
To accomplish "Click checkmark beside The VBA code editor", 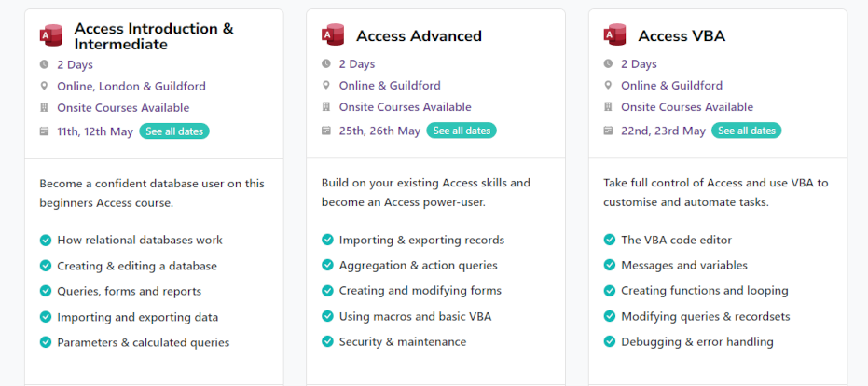I will point(610,240).
